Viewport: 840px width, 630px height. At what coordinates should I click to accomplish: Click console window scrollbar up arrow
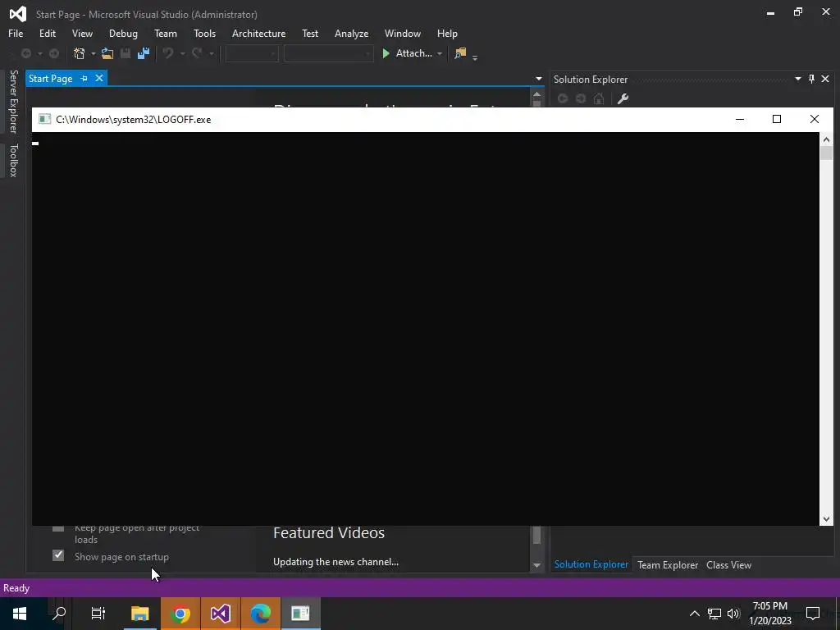tap(826, 139)
